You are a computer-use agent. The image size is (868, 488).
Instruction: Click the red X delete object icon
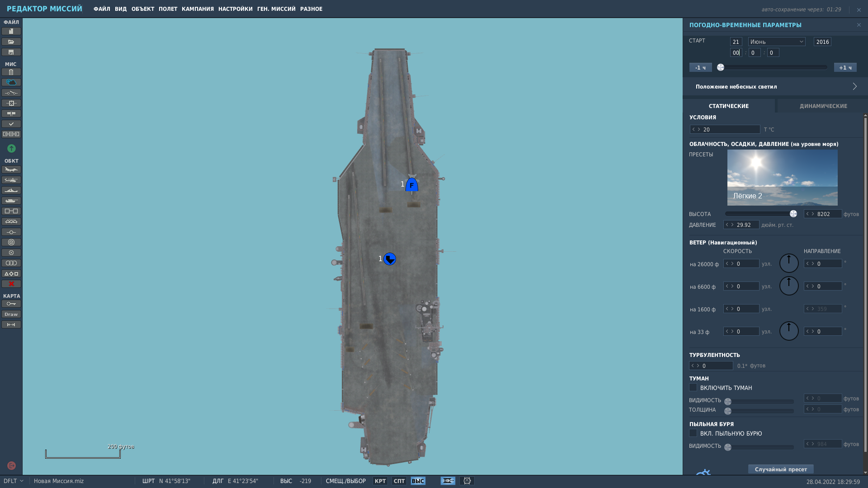[x=11, y=284]
